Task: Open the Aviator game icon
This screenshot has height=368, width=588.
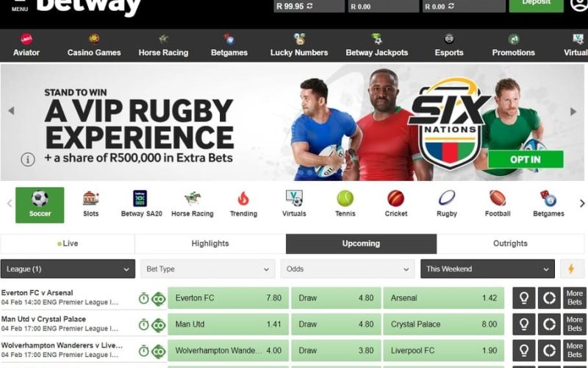Action: pos(26,39)
